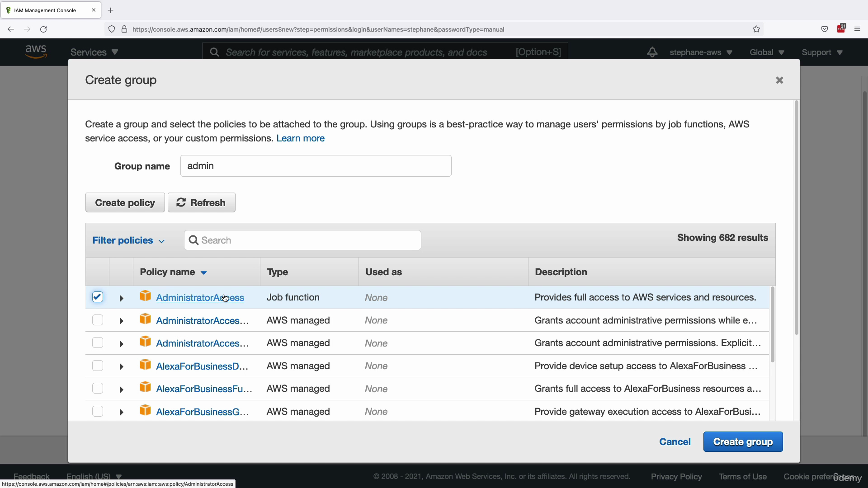The height and width of the screenshot is (488, 868).
Task: Open the browser hamburger menu
Action: pyautogui.click(x=857, y=29)
